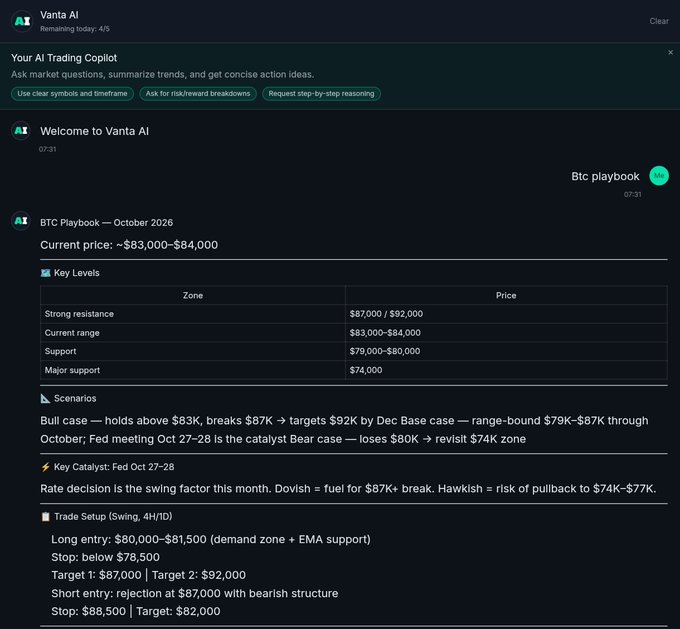The image size is (680, 629).
Task: Click the '$79,000–$80,000' price cell
Action: pos(506,351)
